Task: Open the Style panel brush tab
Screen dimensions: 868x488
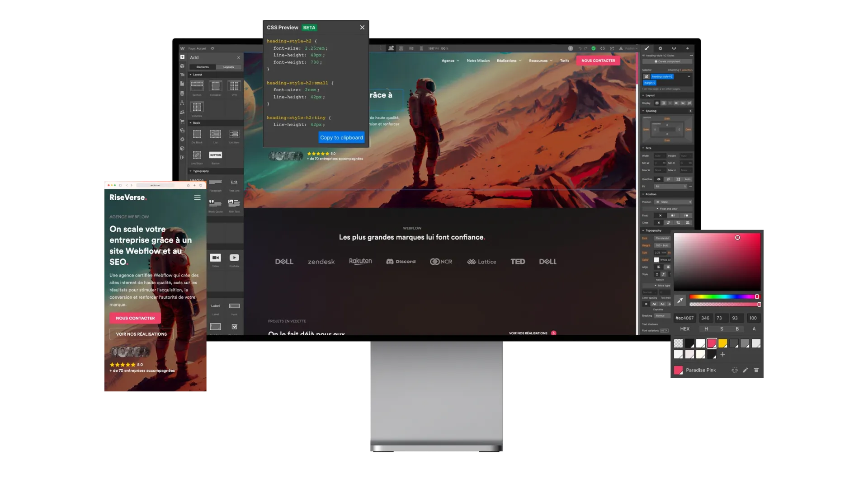Action: 647,48
